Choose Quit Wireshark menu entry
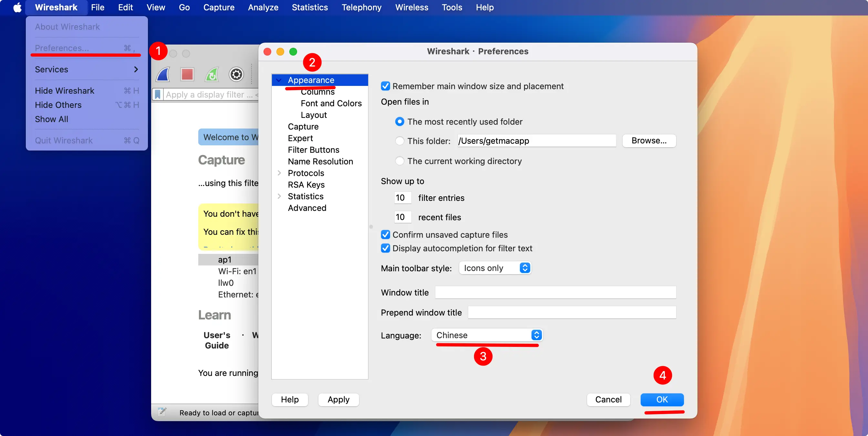Image resolution: width=868 pixels, height=436 pixels. (87, 140)
